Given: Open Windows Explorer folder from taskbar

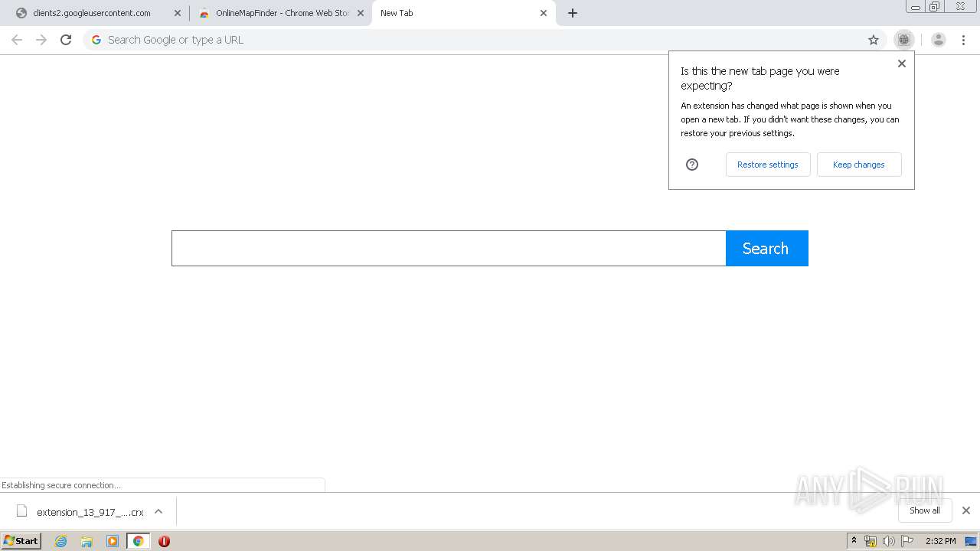Looking at the screenshot, I should click(x=87, y=541).
